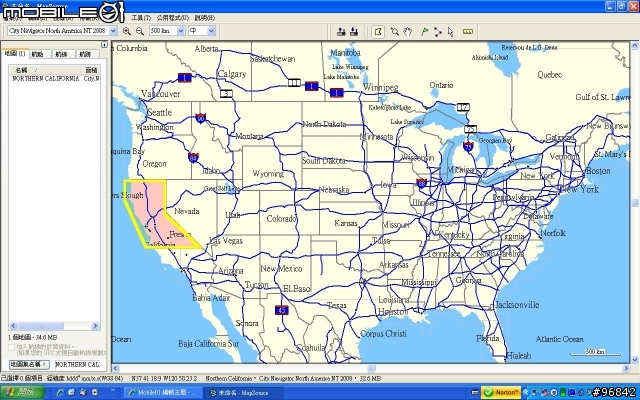Viewport: 640px width, 400px height.
Task: Click the NORTHERN CAL map set name field
Action: coord(78,364)
